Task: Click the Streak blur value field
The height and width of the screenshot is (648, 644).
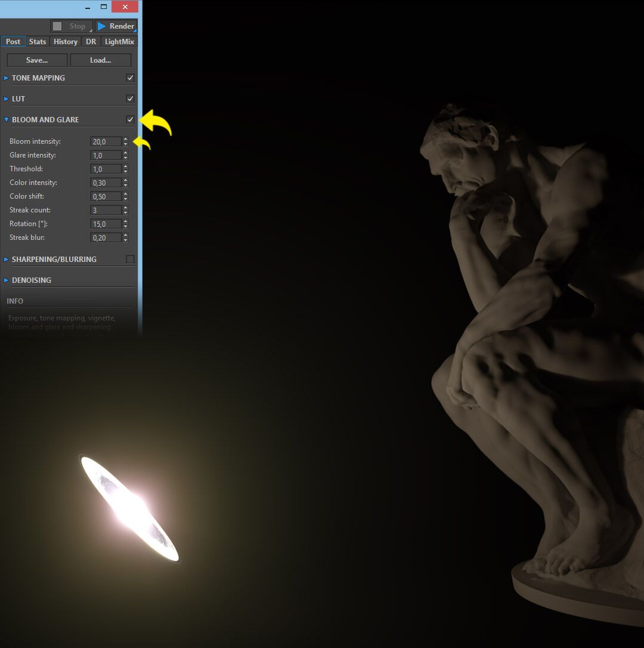Action: click(x=106, y=237)
